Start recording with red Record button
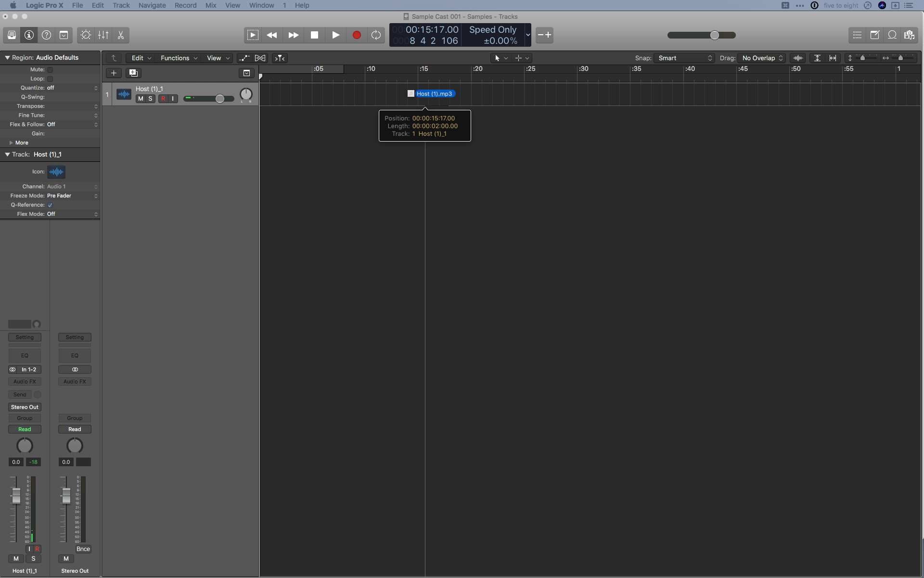The image size is (924, 578). [357, 35]
